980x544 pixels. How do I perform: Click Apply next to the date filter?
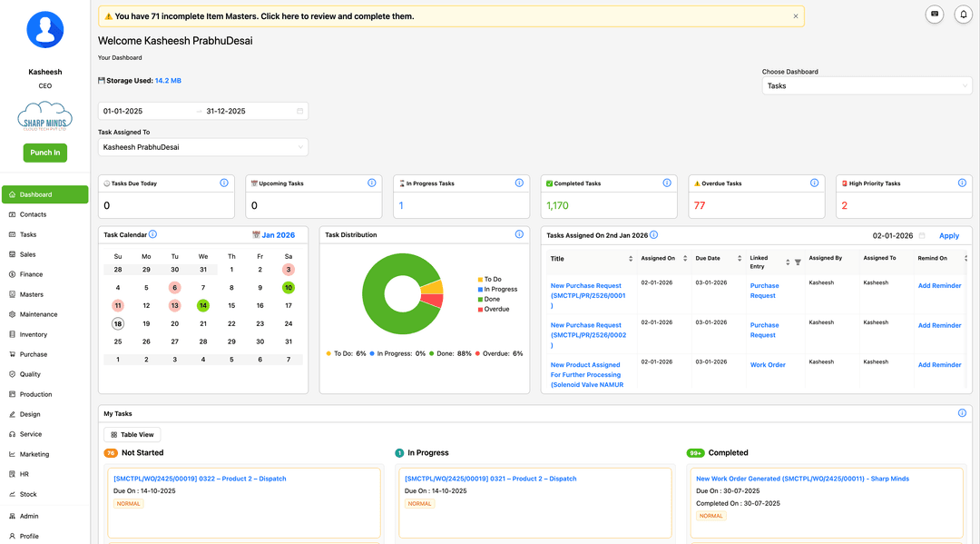coord(949,235)
